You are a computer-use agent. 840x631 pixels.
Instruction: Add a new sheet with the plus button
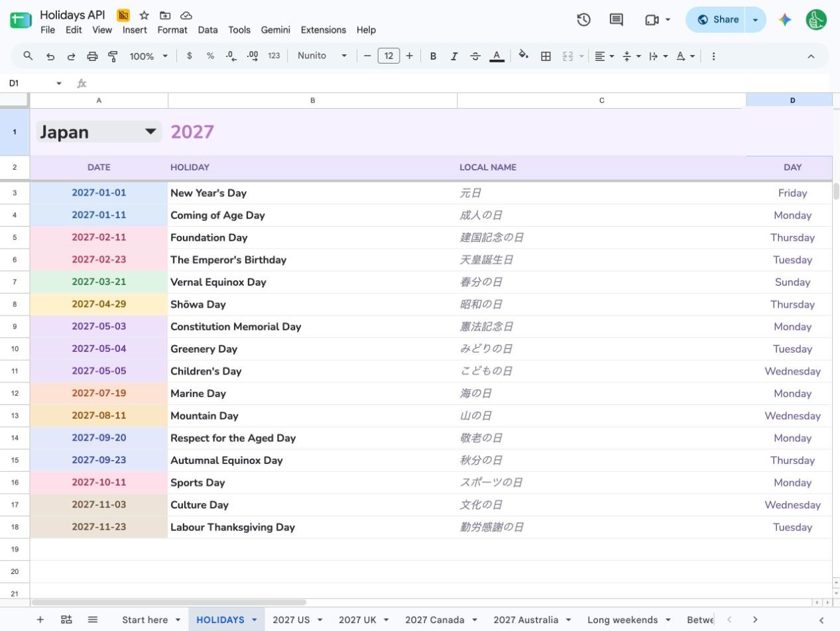click(40, 619)
